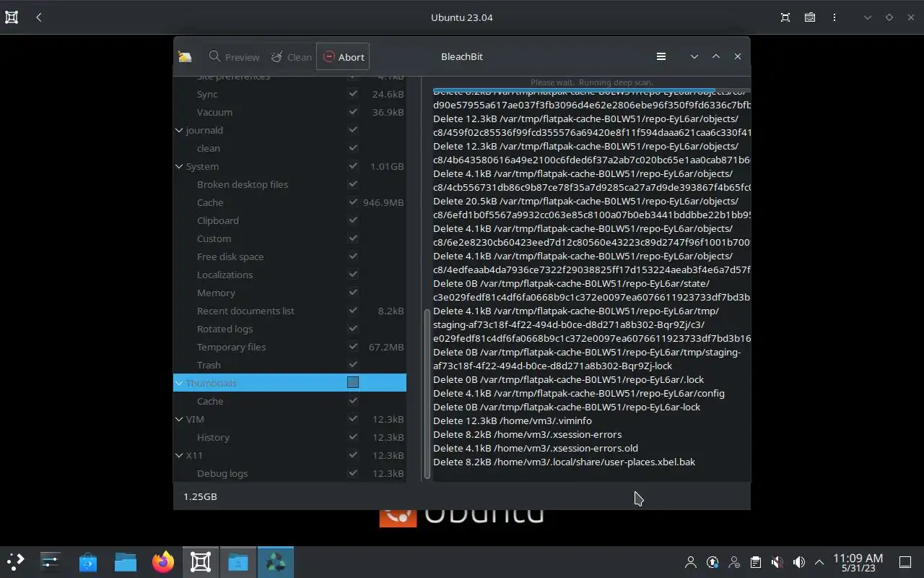The image size is (924, 578).
Task: Uncheck the Rotated logs checkbox
Action: tap(353, 329)
